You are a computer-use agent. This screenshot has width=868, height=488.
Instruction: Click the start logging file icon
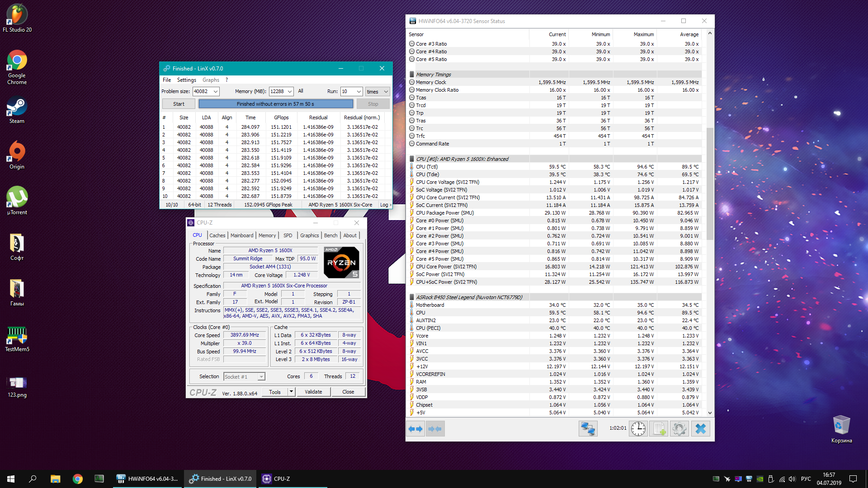[659, 429]
